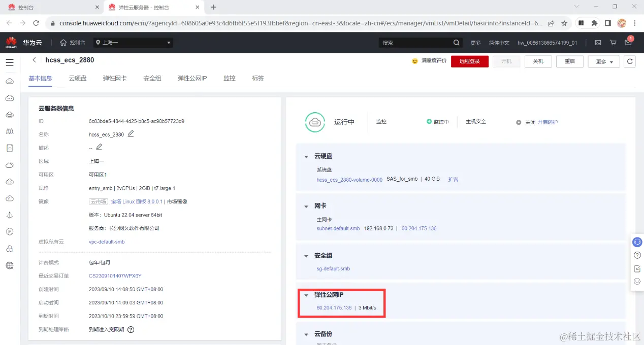Open the messages envelope icon
The image size is (644, 345).
click(x=628, y=43)
